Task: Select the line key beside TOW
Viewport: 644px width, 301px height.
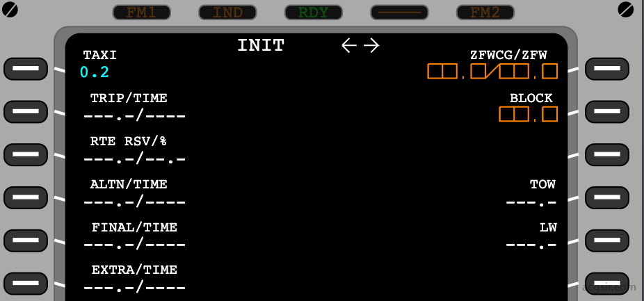Action: (607, 197)
